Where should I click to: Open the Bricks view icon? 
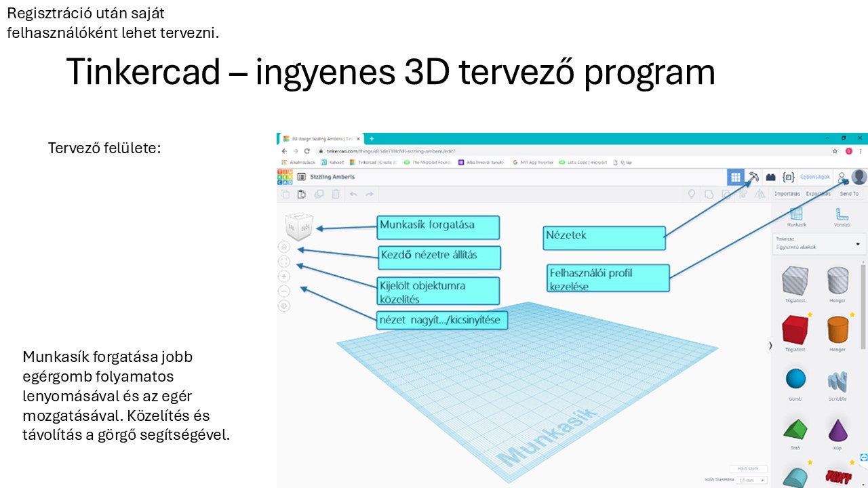pos(770,177)
